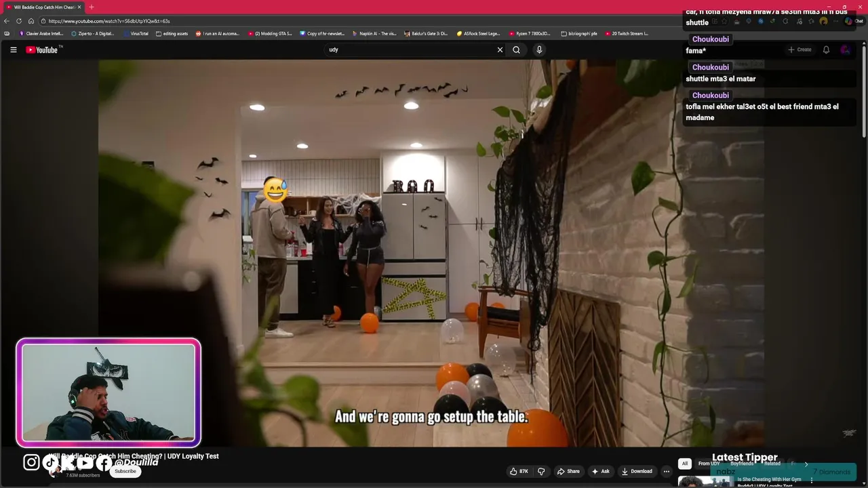Share the video
Image resolution: width=868 pixels, height=488 pixels.
pyautogui.click(x=568, y=471)
